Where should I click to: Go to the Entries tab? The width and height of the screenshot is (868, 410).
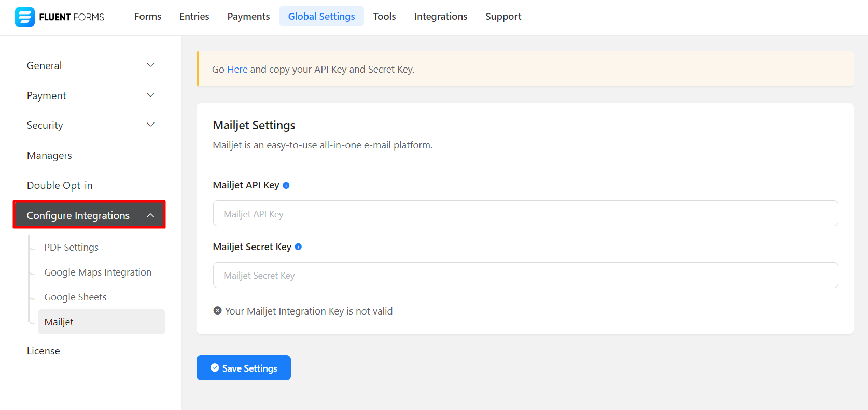(194, 17)
